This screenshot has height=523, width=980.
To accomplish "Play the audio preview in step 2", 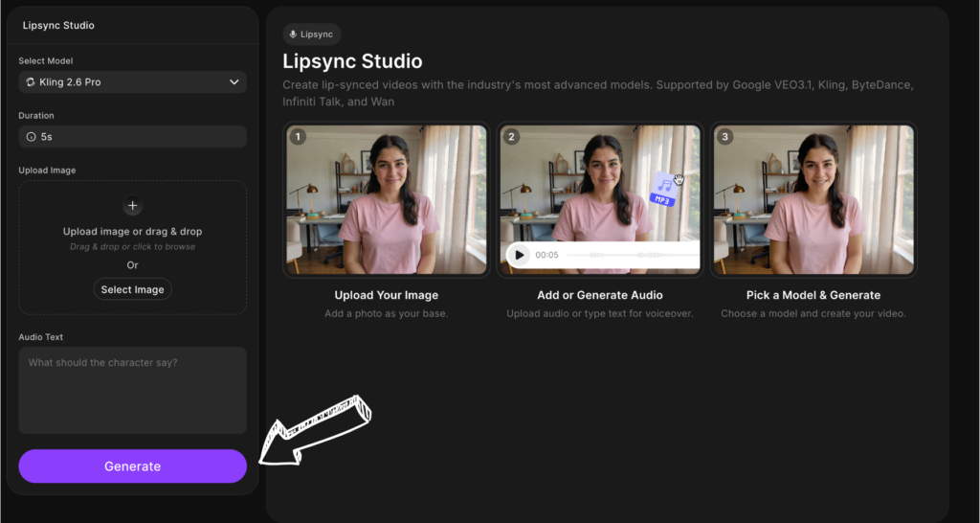I will click(x=518, y=255).
